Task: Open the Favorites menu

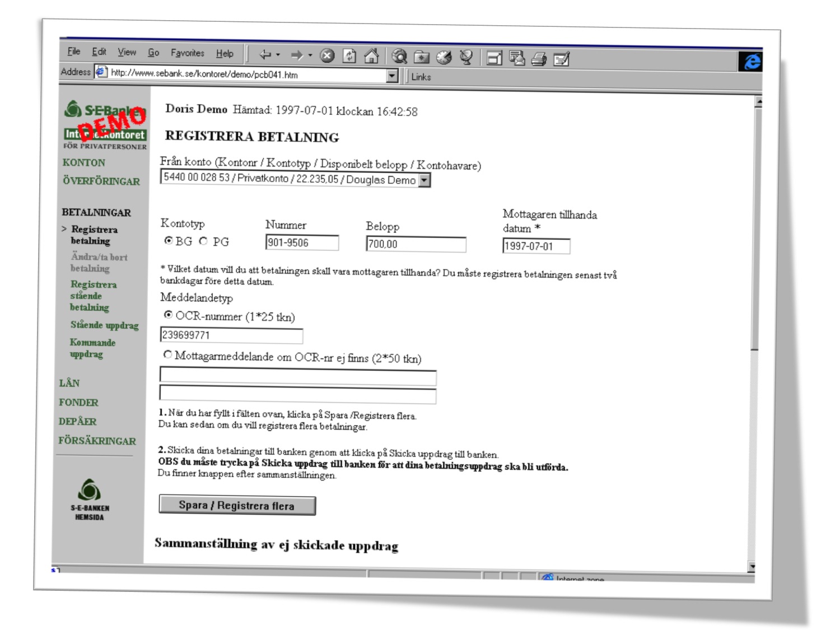Action: 188,53
